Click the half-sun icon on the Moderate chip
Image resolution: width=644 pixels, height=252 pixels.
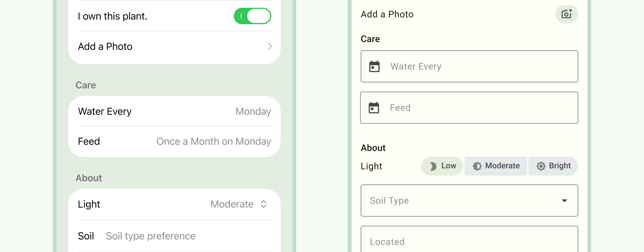point(476,166)
